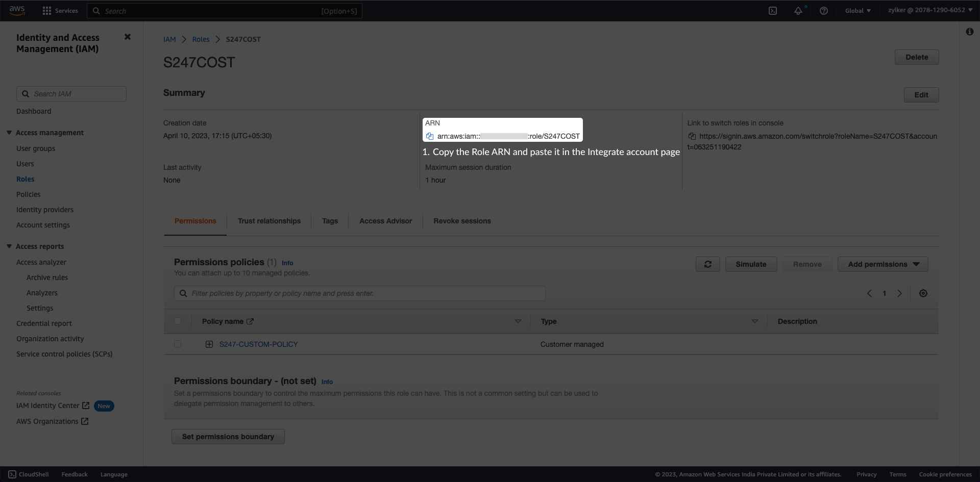Open the Services grid menu
This screenshot has height=482, width=980.
click(x=60, y=11)
